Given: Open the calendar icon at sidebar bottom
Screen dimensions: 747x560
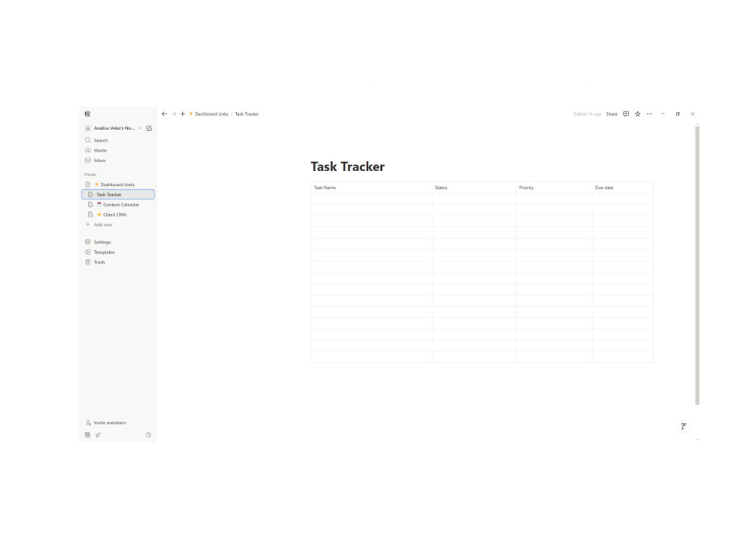Looking at the screenshot, I should pos(87,435).
